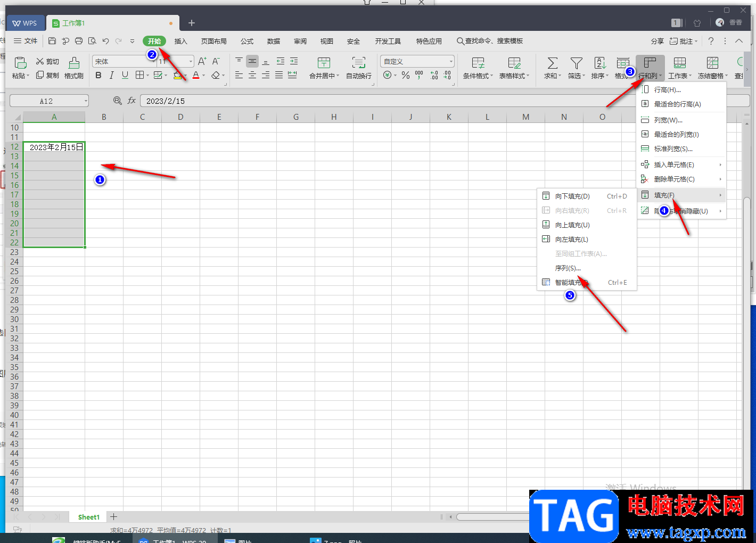Screen dimensions: 756x543
Task: Click the Copy (复制) button
Action: click(x=47, y=76)
